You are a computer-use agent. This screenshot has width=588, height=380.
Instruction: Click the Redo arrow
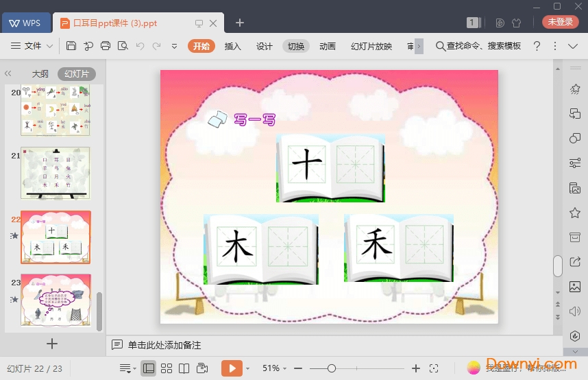[156, 46]
